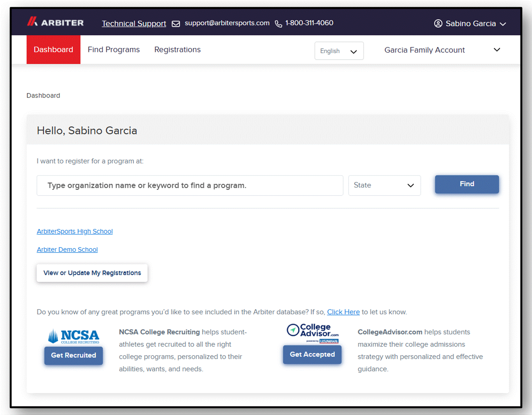Click 'I want to register for a program at' label
The width and height of the screenshot is (532, 415).
click(90, 161)
